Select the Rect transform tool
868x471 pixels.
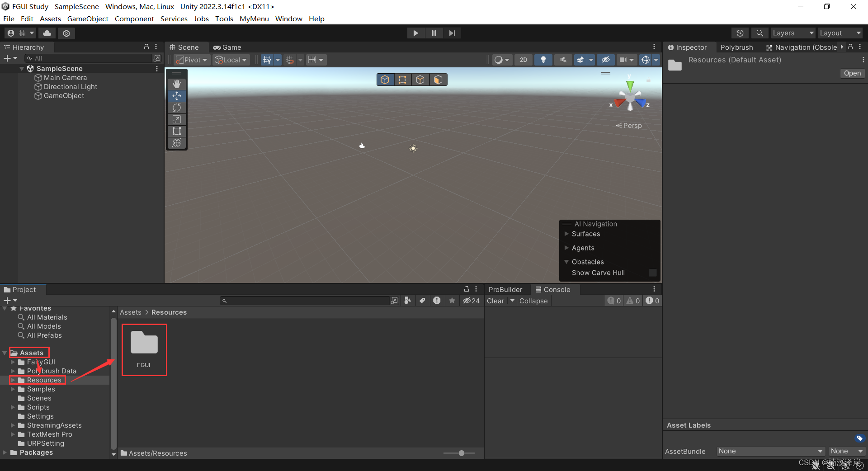(177, 131)
